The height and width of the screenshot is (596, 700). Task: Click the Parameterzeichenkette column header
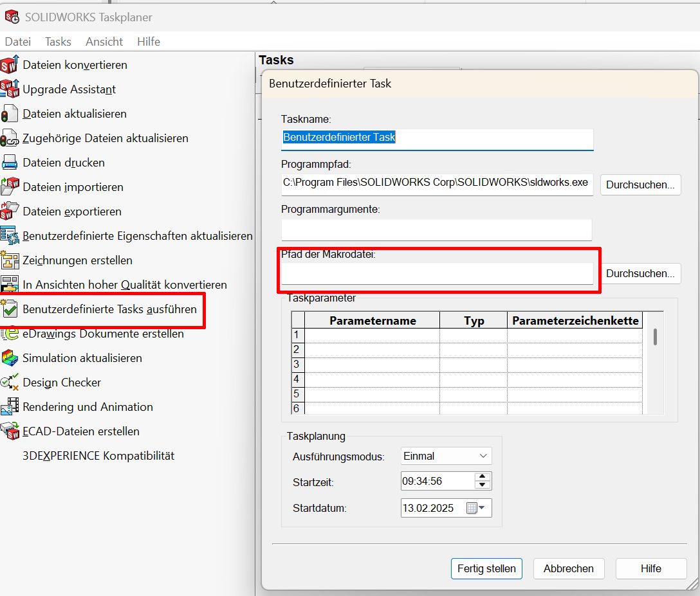[x=575, y=320]
